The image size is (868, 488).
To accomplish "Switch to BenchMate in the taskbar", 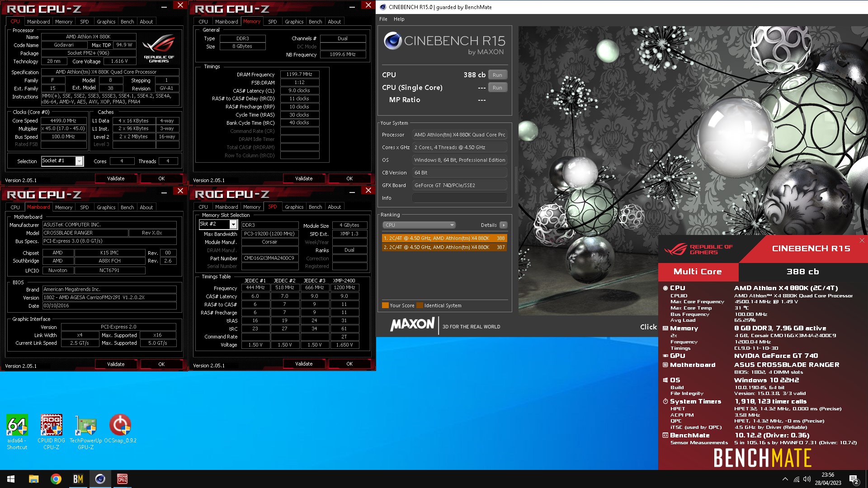I will pyautogui.click(x=78, y=479).
